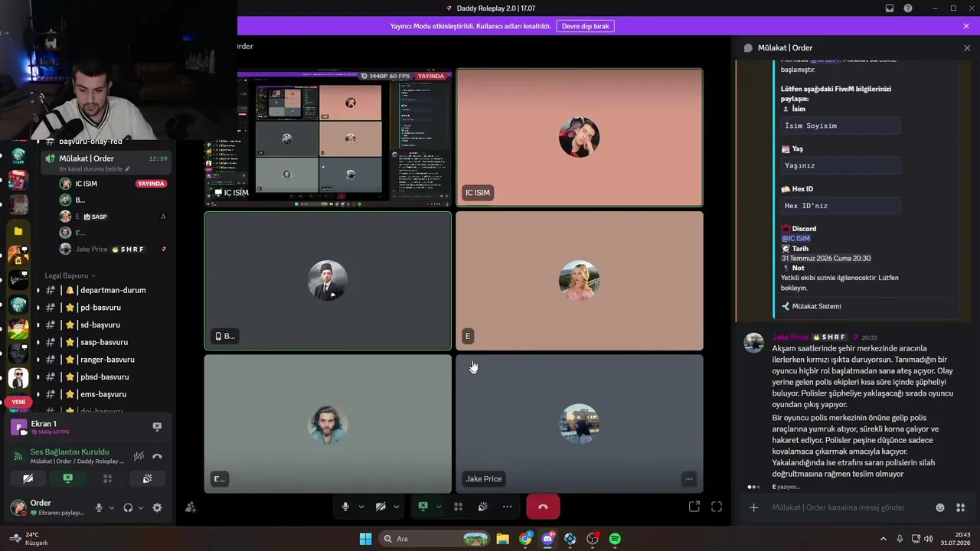Edit channel status pencil icon
The image size is (980, 551).
coord(128,169)
